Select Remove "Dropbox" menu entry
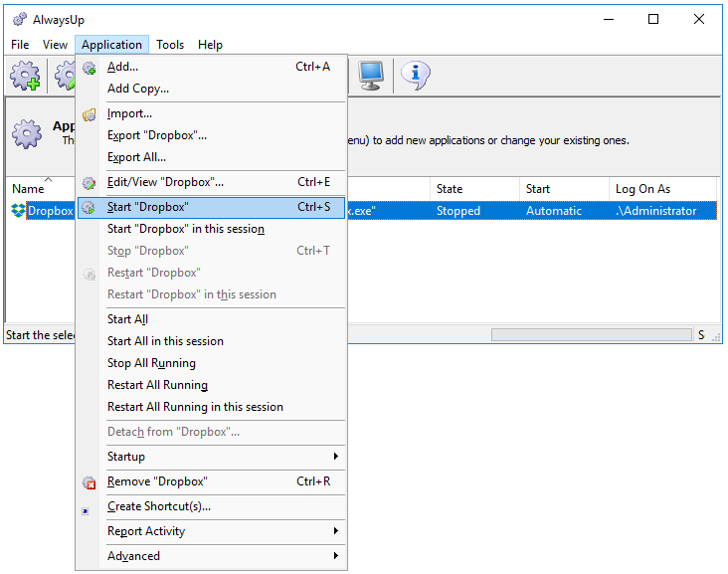Viewport: 728px width, 574px height. (x=211, y=481)
